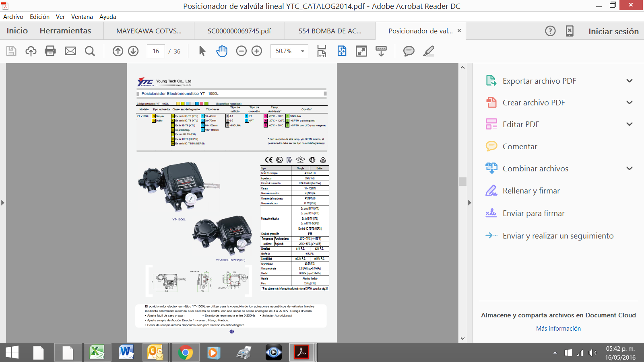This screenshot has height=362, width=644.
Task: Add a sticky note comment from the toolbar
Action: click(x=409, y=51)
